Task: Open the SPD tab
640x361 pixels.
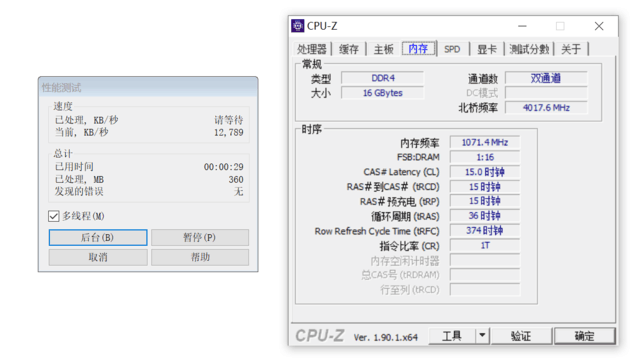Action: point(452,49)
